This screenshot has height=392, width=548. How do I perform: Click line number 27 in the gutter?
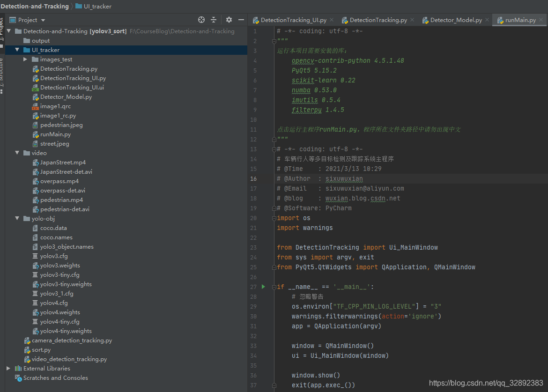click(x=253, y=287)
